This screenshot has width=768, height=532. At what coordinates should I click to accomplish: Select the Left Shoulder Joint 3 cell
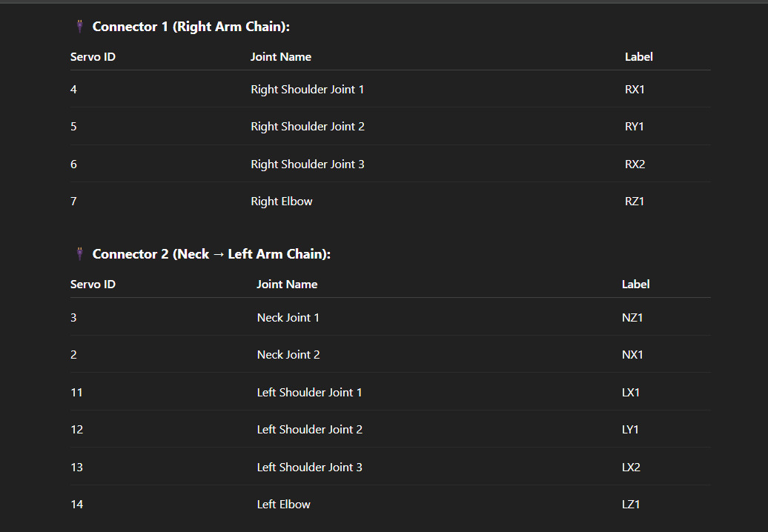tap(309, 468)
